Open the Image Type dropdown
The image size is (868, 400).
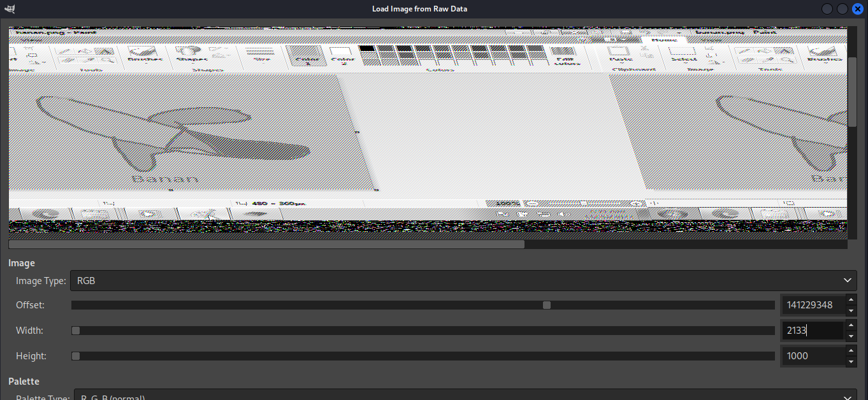click(x=463, y=280)
